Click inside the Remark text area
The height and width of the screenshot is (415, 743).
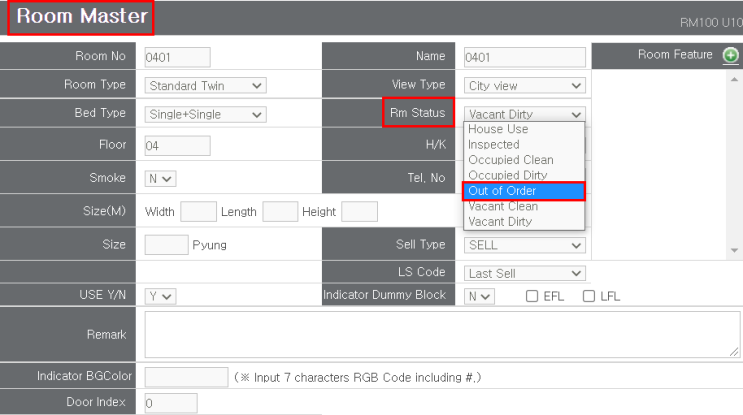click(442, 334)
